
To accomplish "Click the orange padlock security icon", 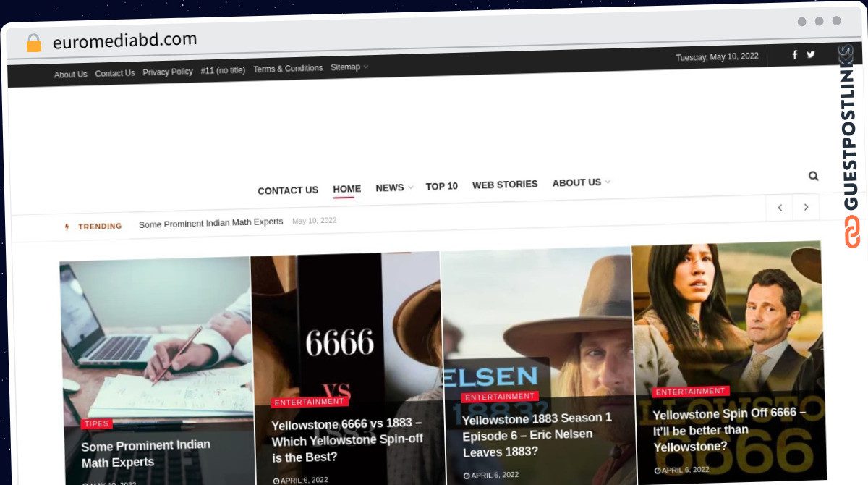I will (34, 43).
